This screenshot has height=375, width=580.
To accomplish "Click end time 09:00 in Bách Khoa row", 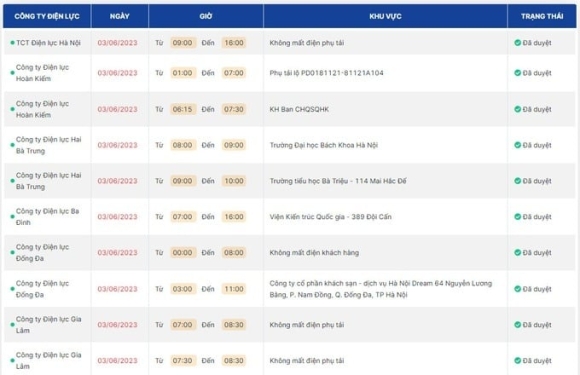I will [234, 145].
